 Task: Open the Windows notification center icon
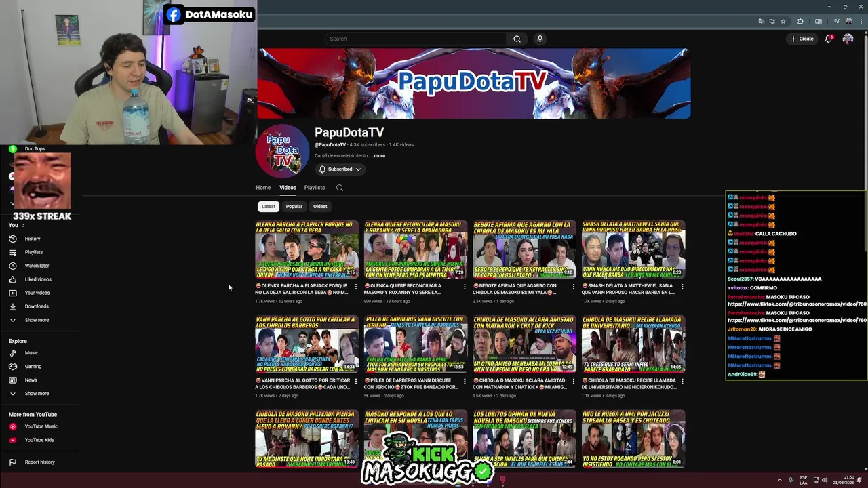click(x=859, y=480)
